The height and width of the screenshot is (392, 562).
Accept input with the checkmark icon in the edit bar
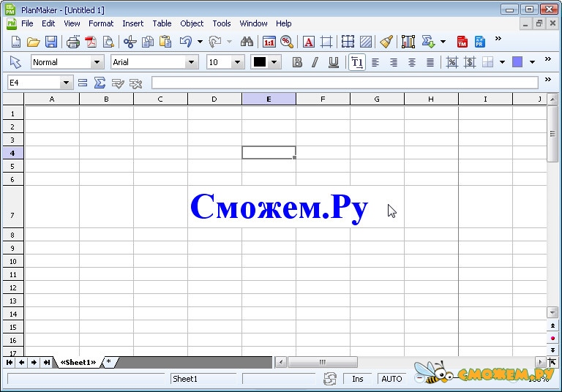[118, 83]
